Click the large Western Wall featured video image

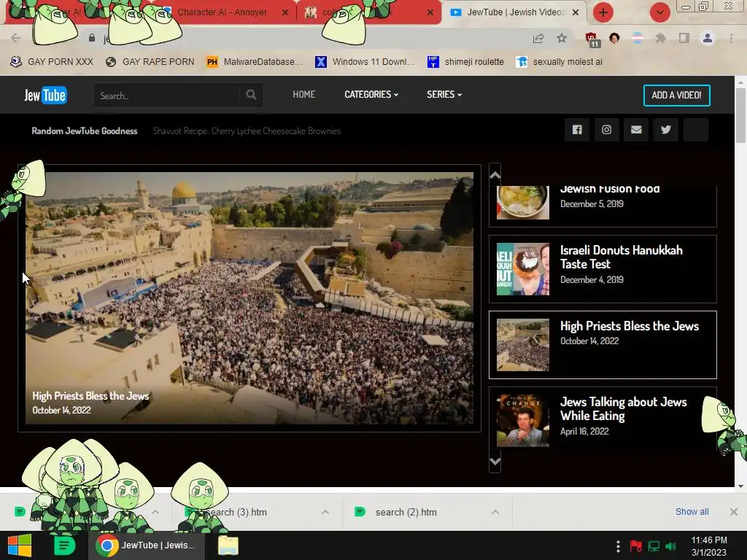click(249, 298)
